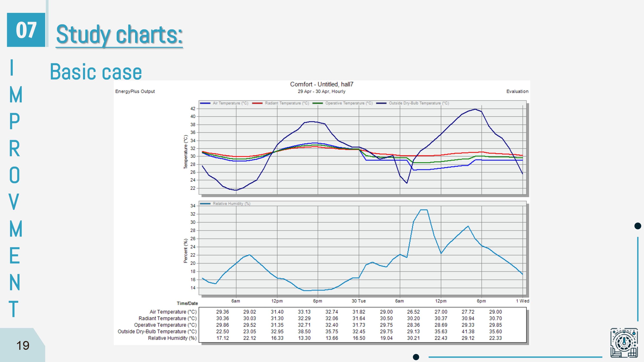Click the Time/Date table header

tap(187, 303)
